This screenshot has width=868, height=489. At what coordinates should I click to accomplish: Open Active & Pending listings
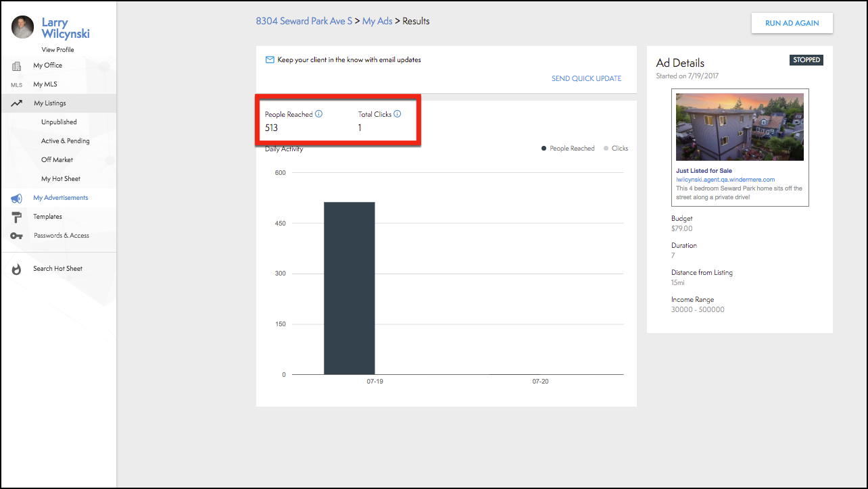point(65,141)
